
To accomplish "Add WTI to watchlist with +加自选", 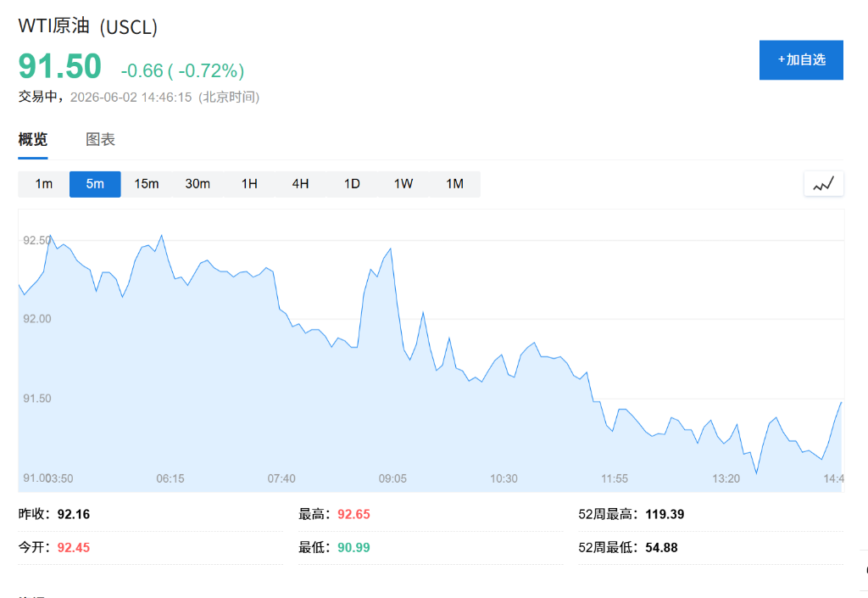I will coord(801,59).
